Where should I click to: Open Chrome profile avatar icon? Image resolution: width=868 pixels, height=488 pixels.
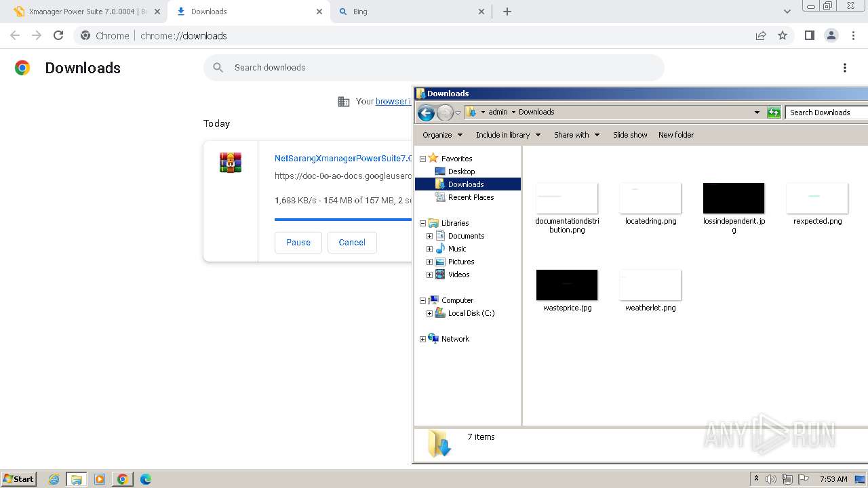(831, 35)
